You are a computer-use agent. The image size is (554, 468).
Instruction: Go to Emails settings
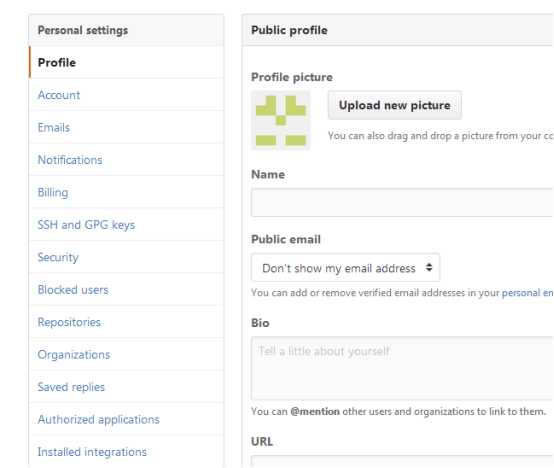pyautogui.click(x=126, y=128)
